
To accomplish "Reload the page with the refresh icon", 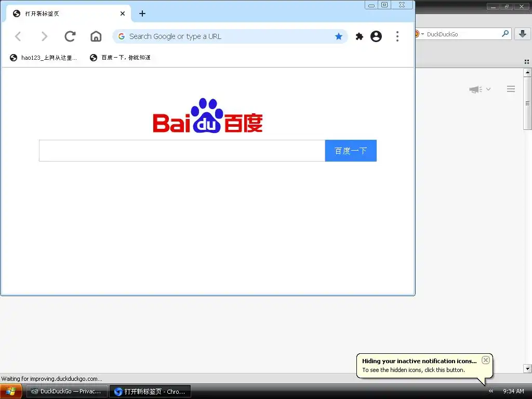I will [x=70, y=36].
